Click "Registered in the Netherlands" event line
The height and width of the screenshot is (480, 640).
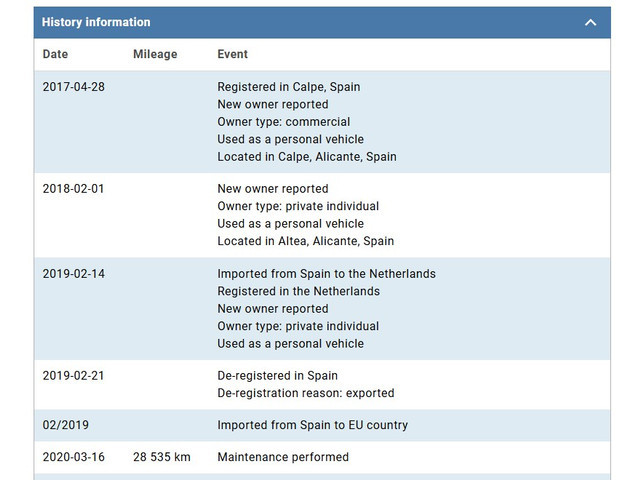point(299,291)
